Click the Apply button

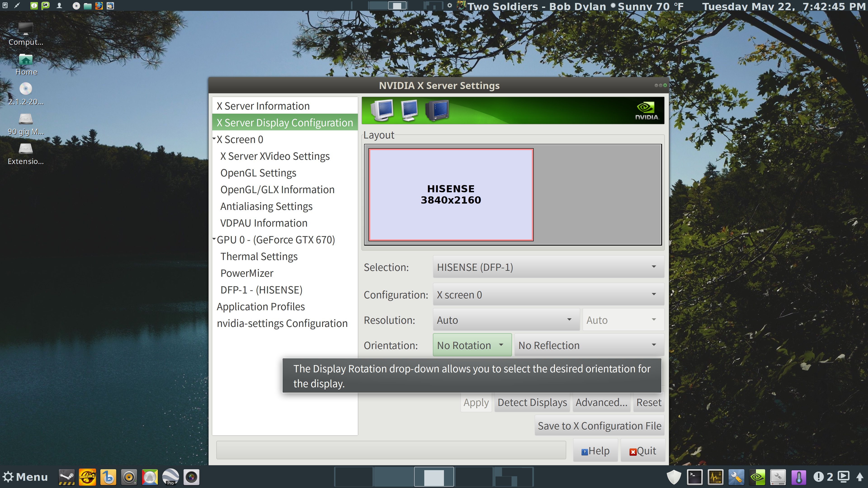(x=476, y=402)
